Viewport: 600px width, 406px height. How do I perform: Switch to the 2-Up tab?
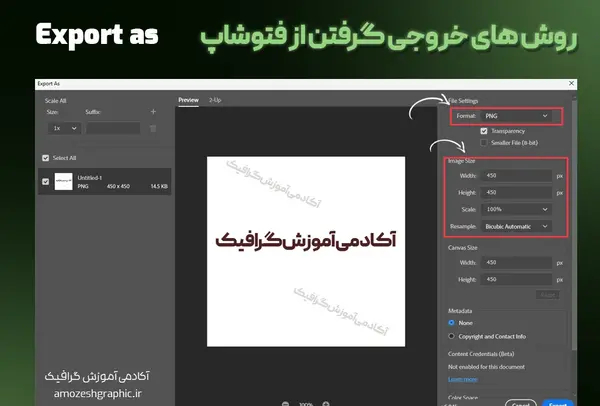click(x=215, y=100)
